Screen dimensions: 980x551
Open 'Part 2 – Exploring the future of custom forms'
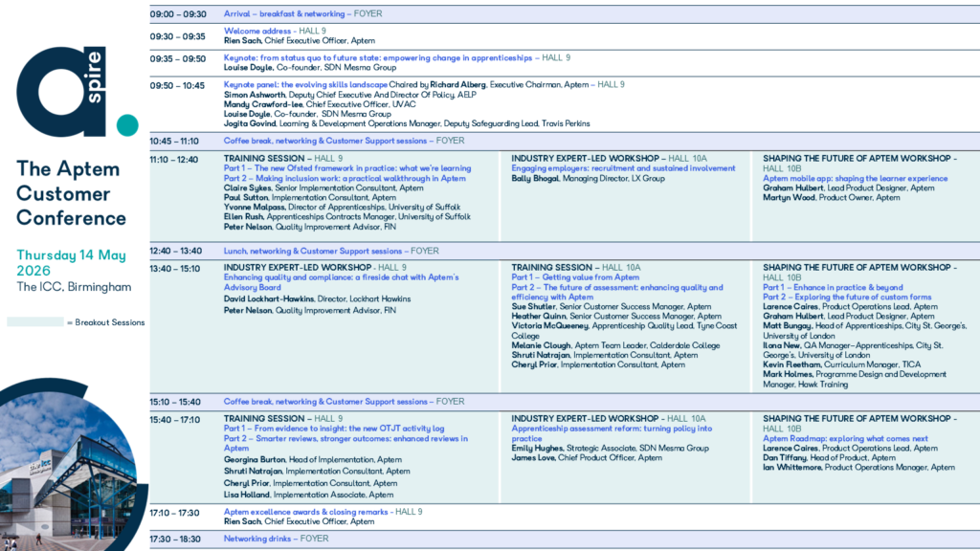(x=847, y=297)
